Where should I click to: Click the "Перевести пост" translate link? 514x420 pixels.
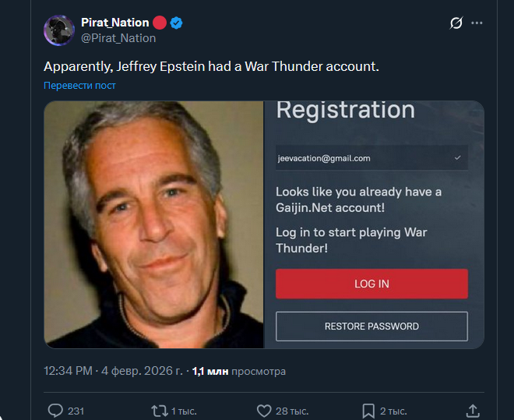click(x=79, y=85)
